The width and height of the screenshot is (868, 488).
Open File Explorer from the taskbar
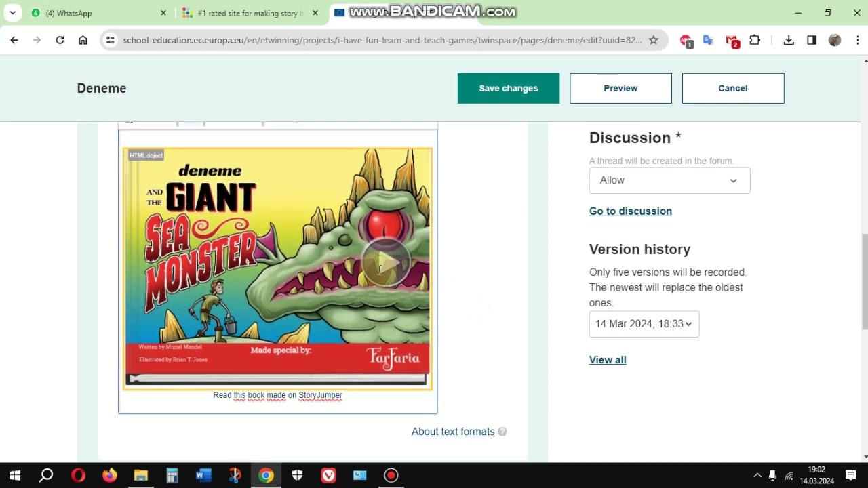coord(140,475)
